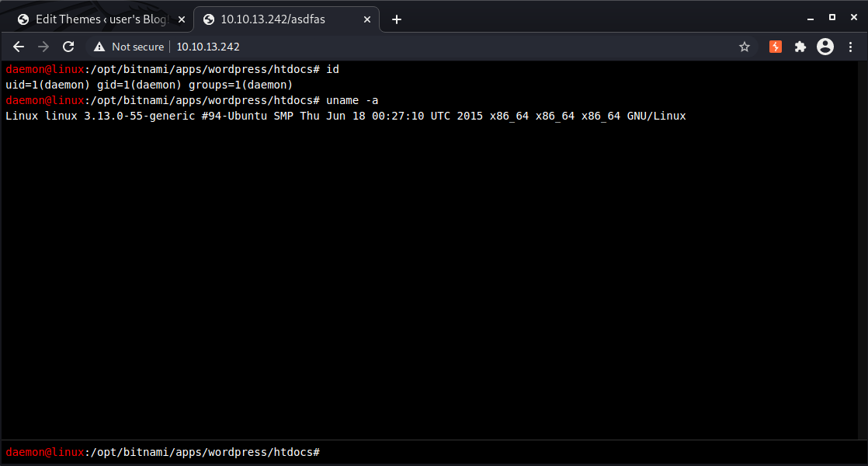The height and width of the screenshot is (466, 868).
Task: Open the Chrome three-dot menu
Action: [x=851, y=47]
